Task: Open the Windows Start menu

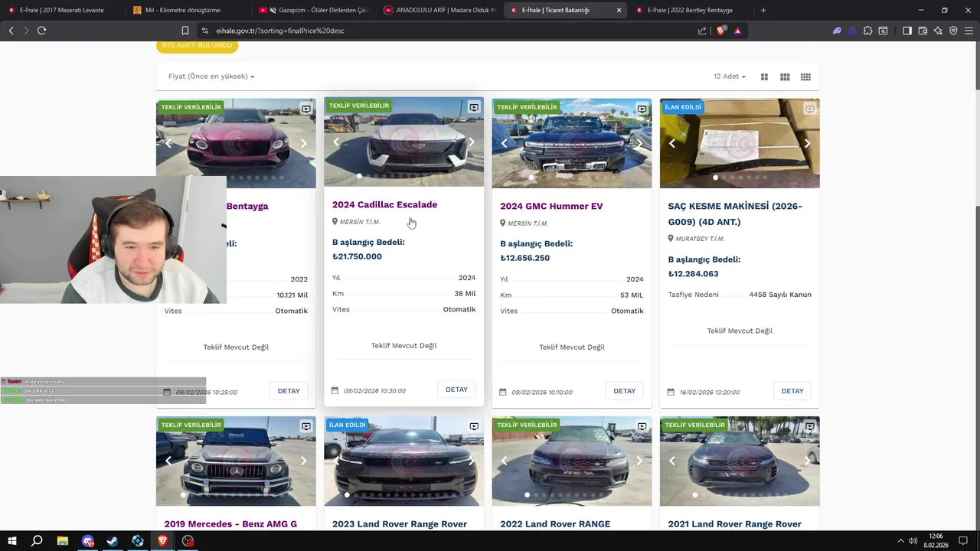Action: 11,541
